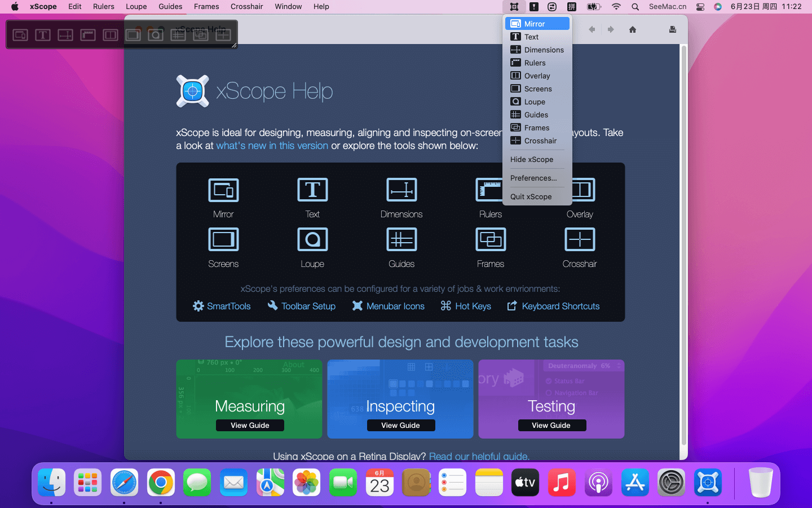Image resolution: width=812 pixels, height=508 pixels.
Task: Open the Rulers menu in menu bar
Action: 104,7
